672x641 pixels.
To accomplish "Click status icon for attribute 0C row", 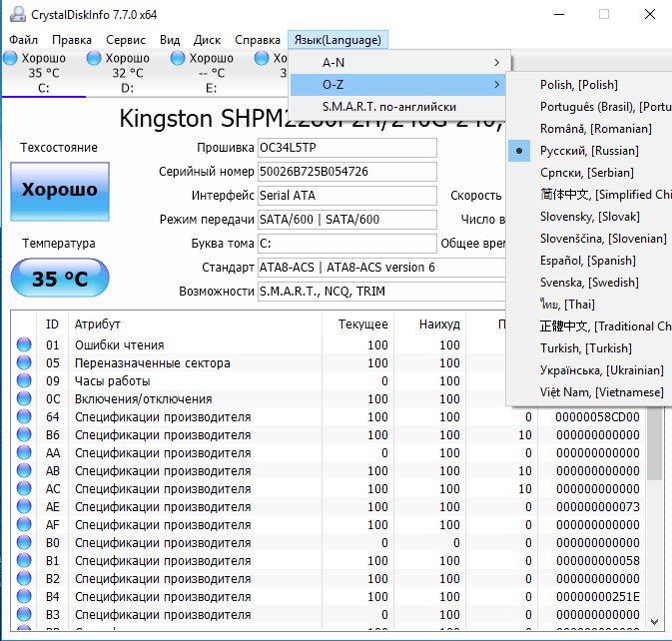I will 24,398.
